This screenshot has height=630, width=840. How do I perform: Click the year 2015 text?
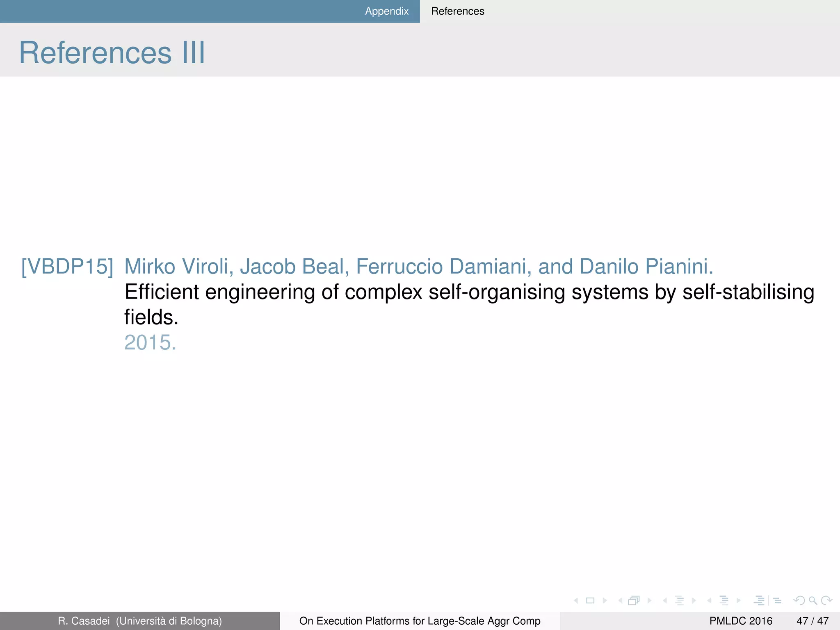coord(150,342)
